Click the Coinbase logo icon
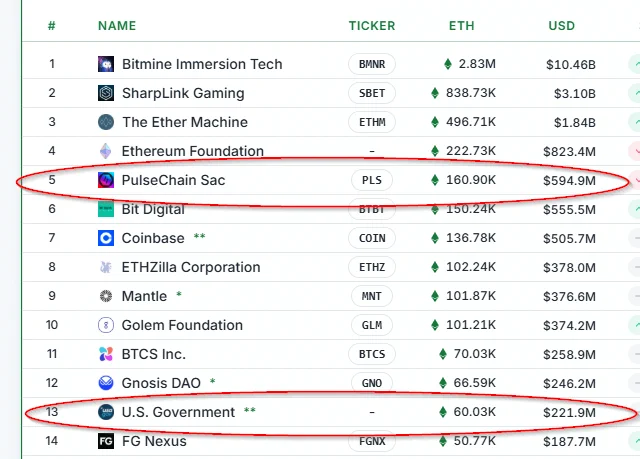This screenshot has height=459, width=640. [x=106, y=238]
